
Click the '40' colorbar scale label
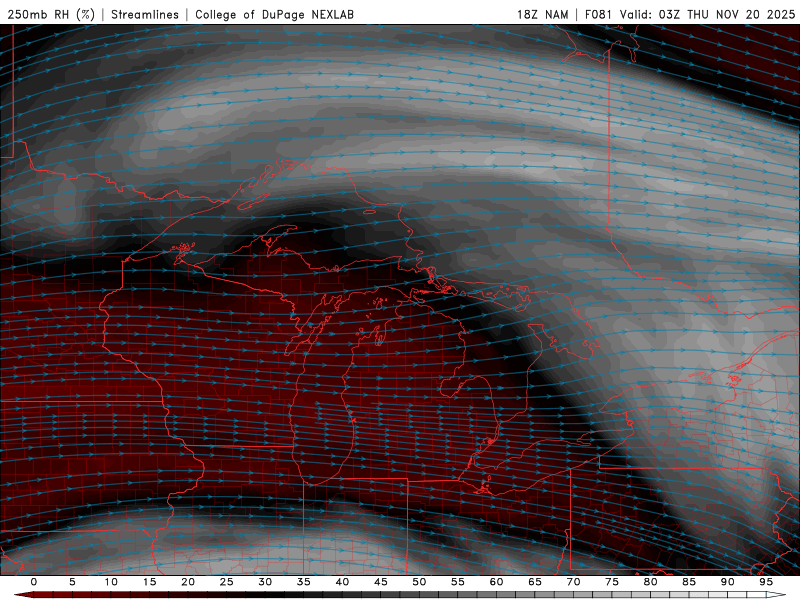click(342, 582)
